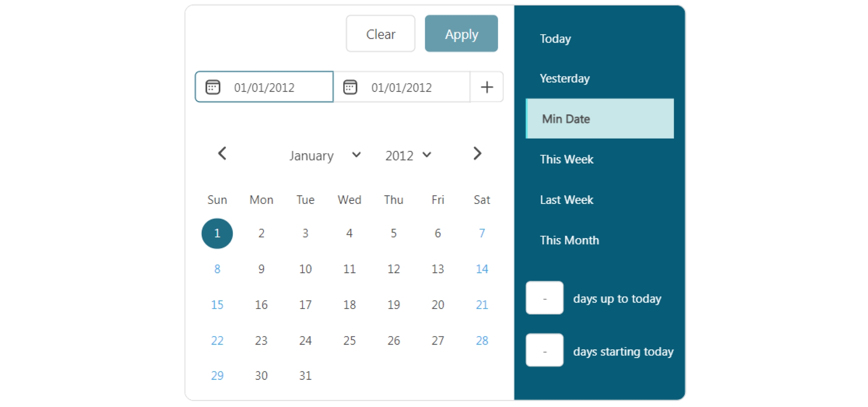868x407 pixels.
Task: Select the highlighted day 1 in calendar
Action: pos(217,233)
